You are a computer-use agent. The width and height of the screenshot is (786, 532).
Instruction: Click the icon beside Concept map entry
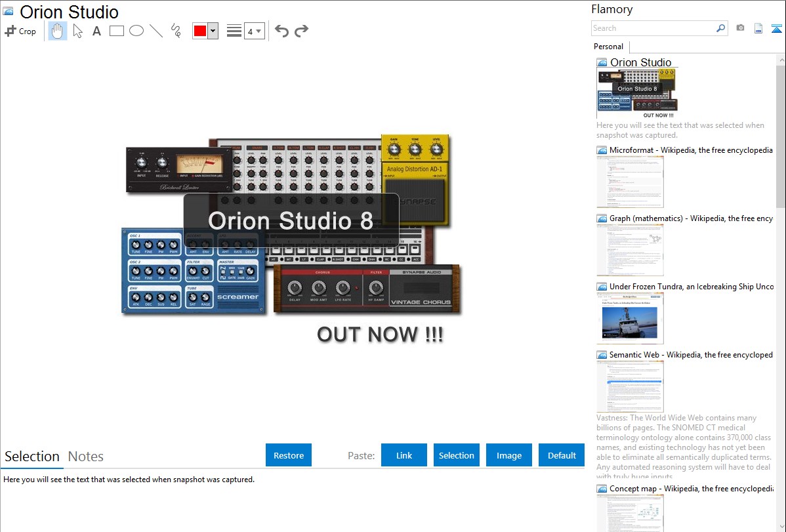602,489
